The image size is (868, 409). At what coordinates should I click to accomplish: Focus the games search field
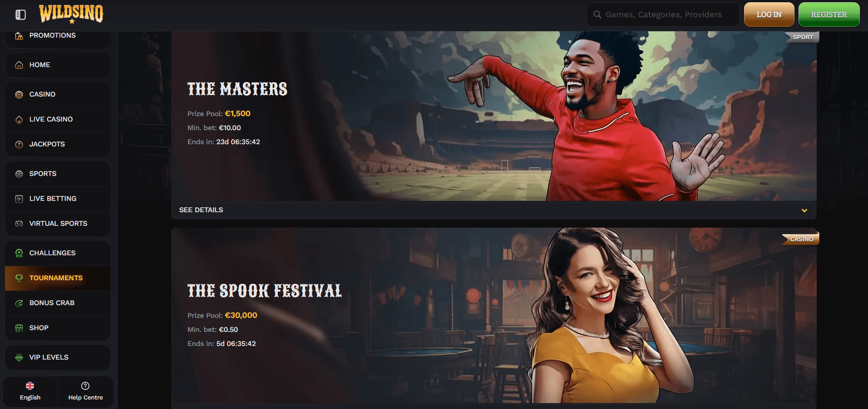click(663, 15)
